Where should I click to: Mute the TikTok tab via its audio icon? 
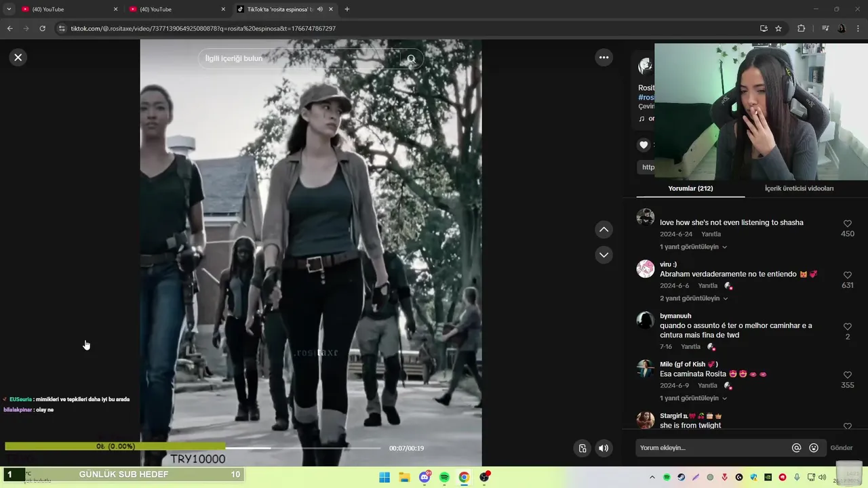tap(320, 9)
